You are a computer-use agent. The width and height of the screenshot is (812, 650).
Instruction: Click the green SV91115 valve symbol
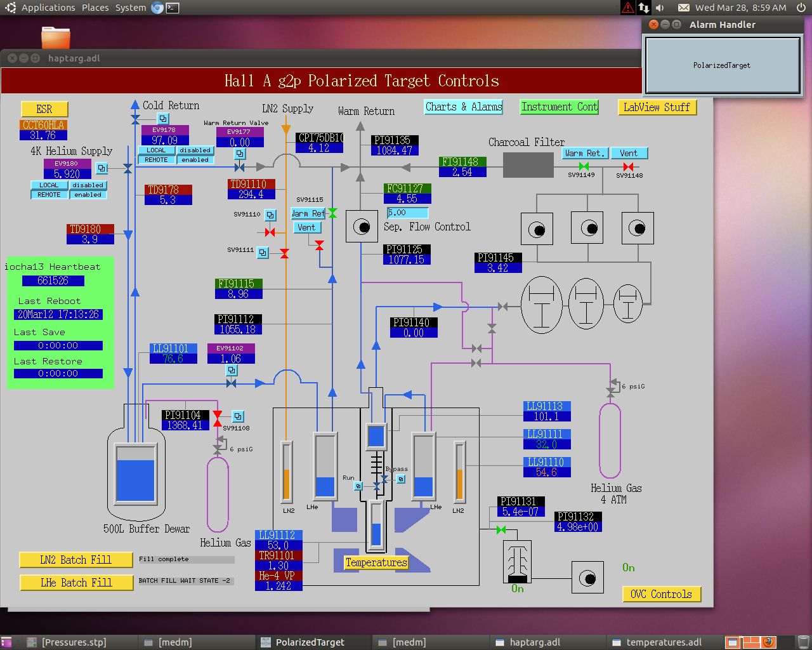332,213
